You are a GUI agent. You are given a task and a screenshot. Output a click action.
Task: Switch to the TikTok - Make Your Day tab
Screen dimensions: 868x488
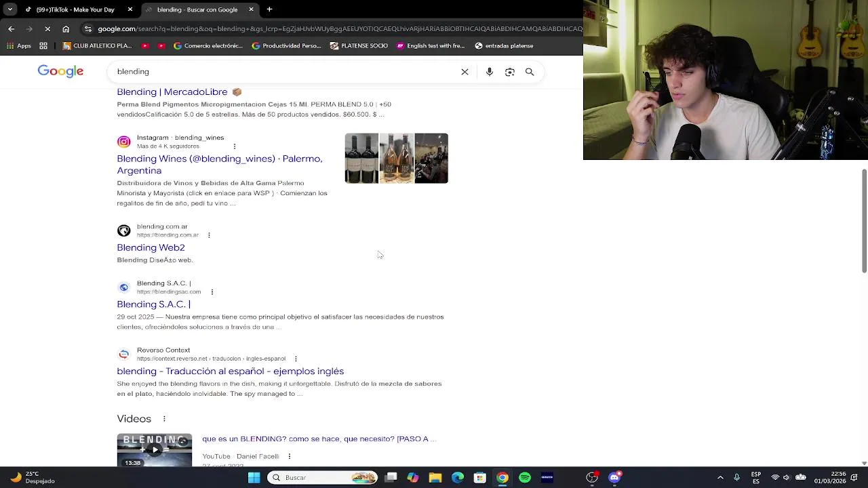[x=74, y=9]
